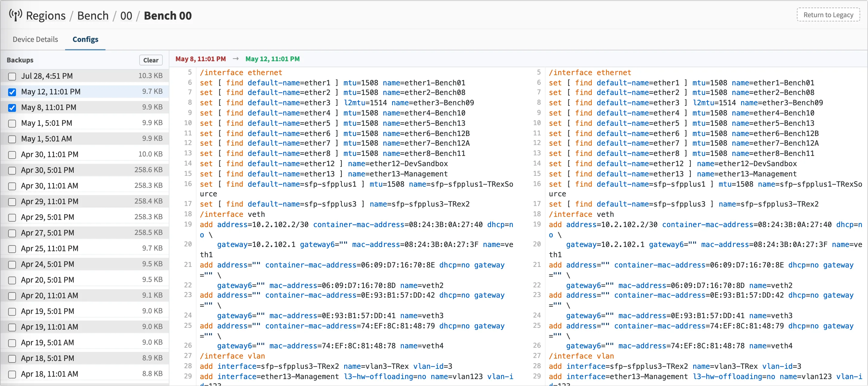Click the '10.3 KB' size value
868x386 pixels.
pyautogui.click(x=150, y=75)
